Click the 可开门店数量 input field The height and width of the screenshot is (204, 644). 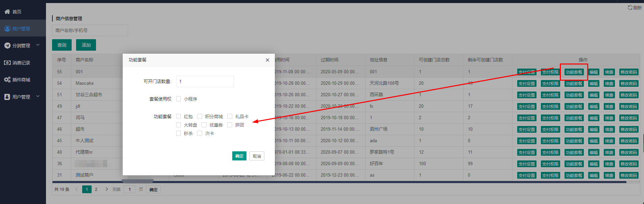coord(205,81)
